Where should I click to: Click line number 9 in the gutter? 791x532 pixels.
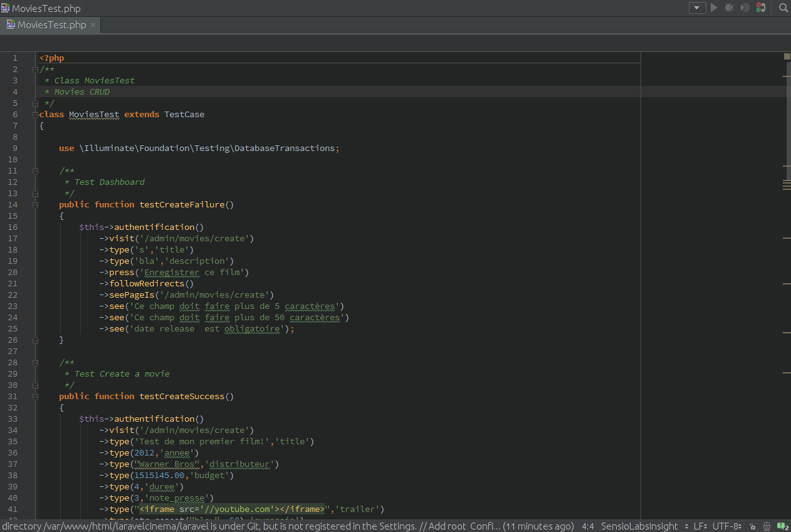coord(15,149)
